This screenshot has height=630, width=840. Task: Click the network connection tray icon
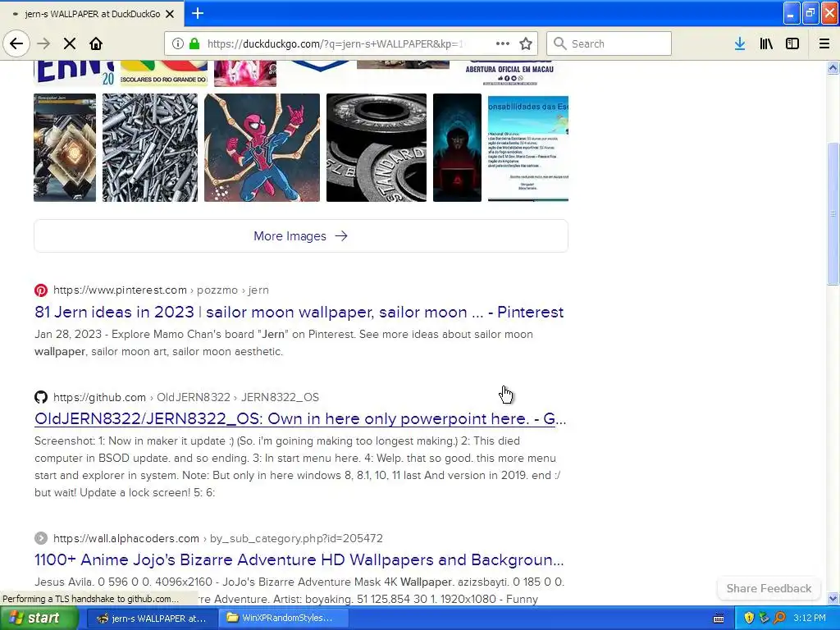[764, 619]
